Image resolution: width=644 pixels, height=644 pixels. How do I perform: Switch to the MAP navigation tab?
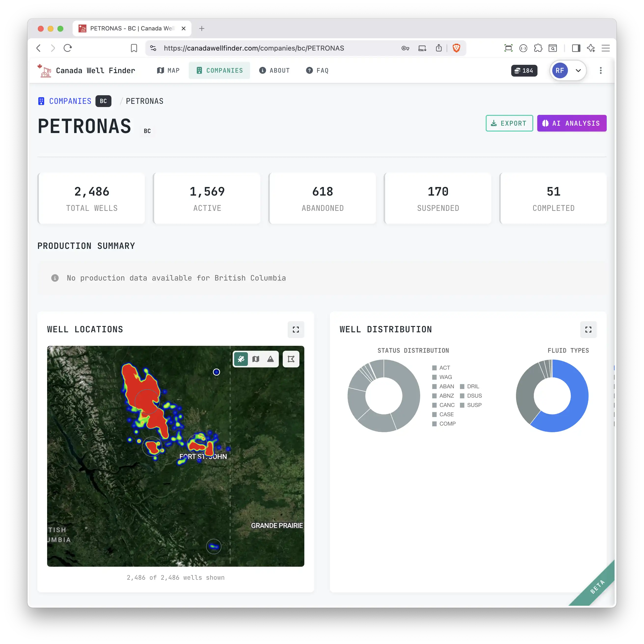pyautogui.click(x=168, y=70)
